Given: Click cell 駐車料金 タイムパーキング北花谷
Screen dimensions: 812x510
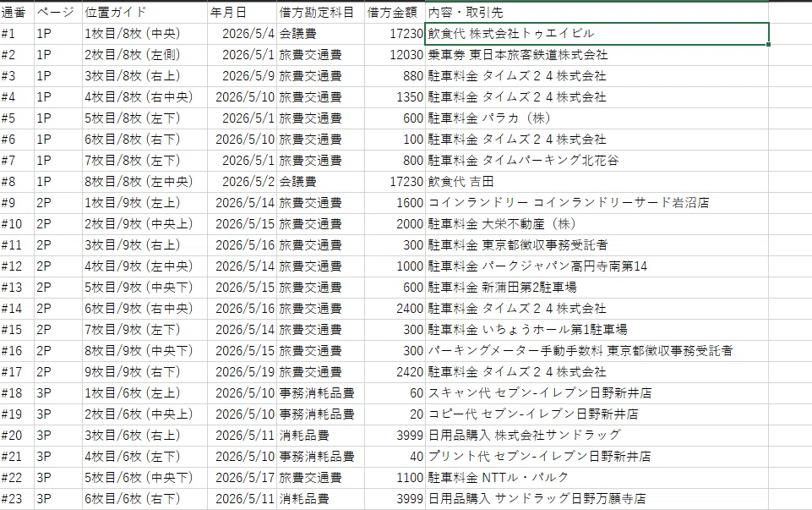Looking at the screenshot, I should 597,161.
